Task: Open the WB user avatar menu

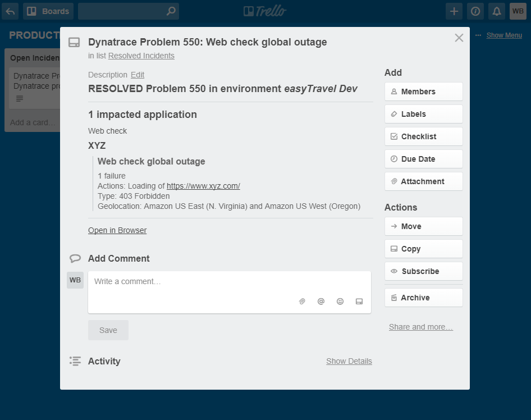Action: pyautogui.click(x=518, y=11)
